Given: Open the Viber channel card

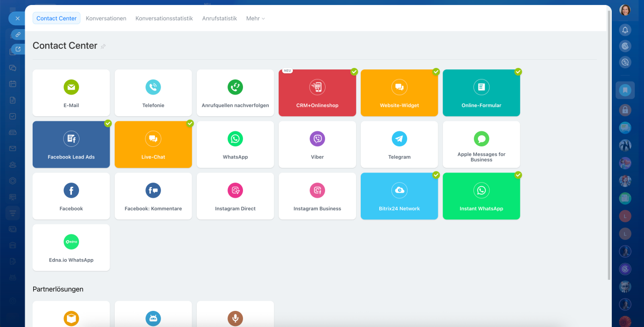Looking at the screenshot, I should [x=317, y=144].
